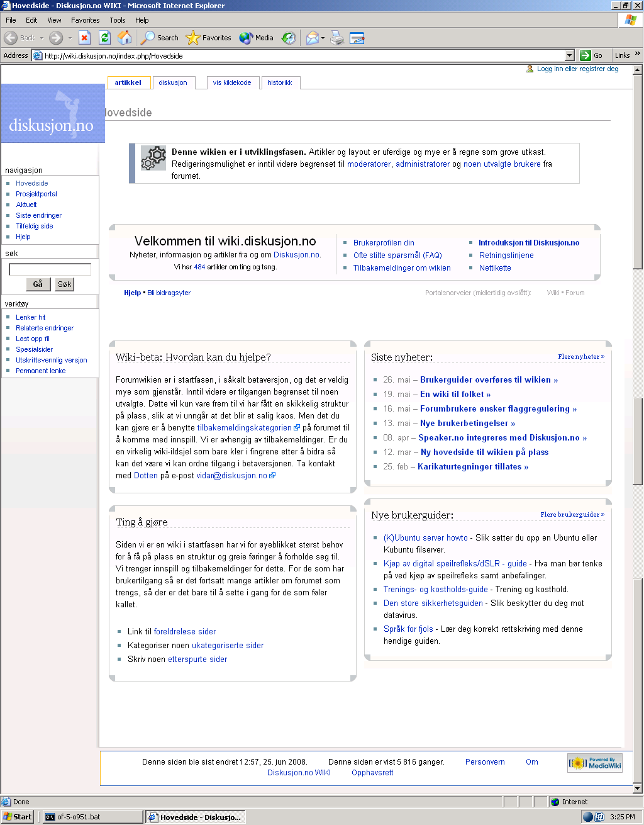644x825 pixels.
Task: Click the Mail envelope icon
Action: pos(313,38)
